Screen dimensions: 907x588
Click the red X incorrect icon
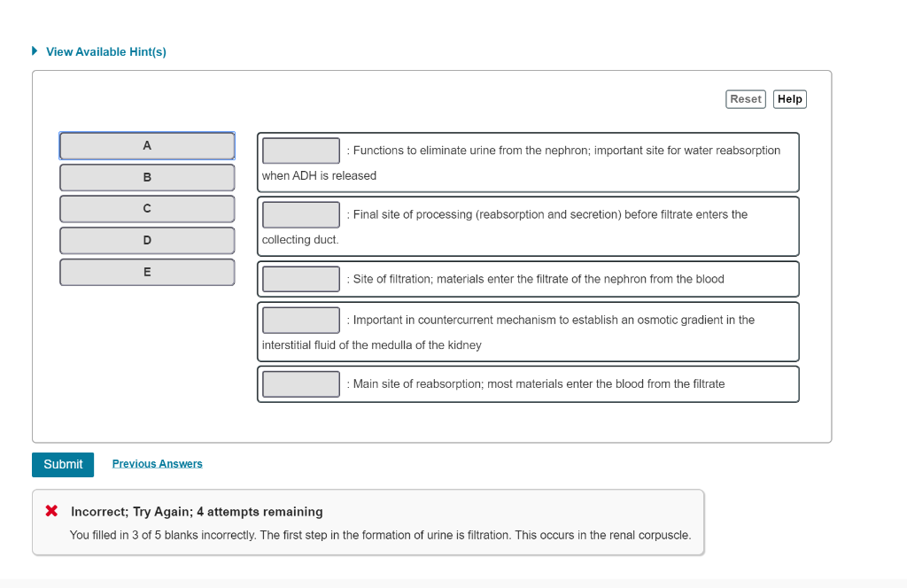[x=50, y=511]
